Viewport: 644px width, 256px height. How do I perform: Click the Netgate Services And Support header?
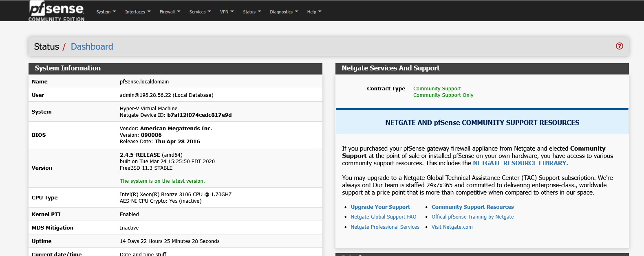pos(390,68)
